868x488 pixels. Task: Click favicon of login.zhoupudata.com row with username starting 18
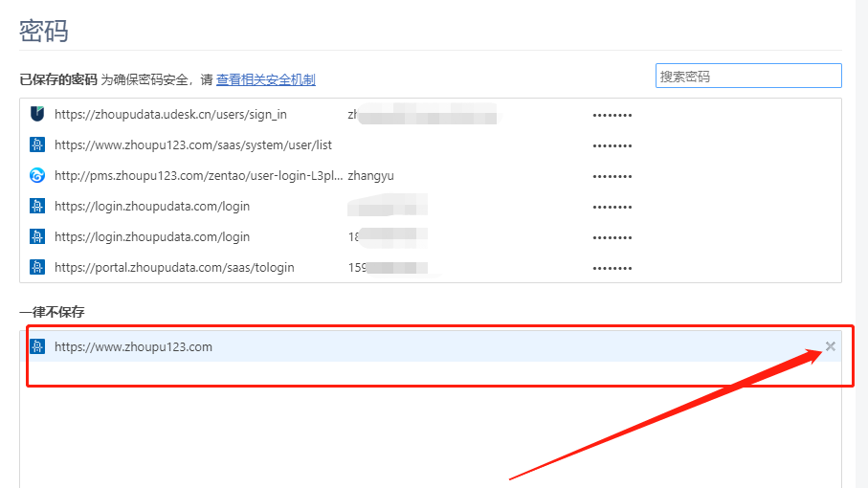point(37,236)
